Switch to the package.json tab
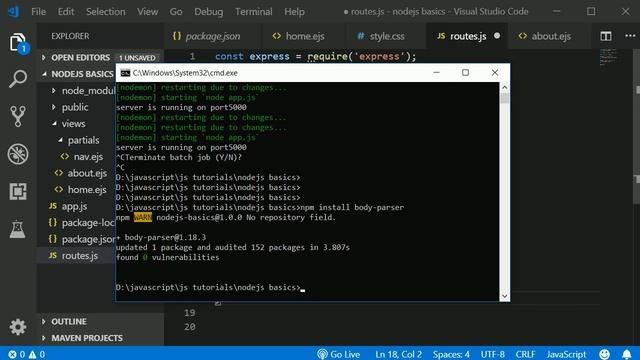 coord(213,36)
